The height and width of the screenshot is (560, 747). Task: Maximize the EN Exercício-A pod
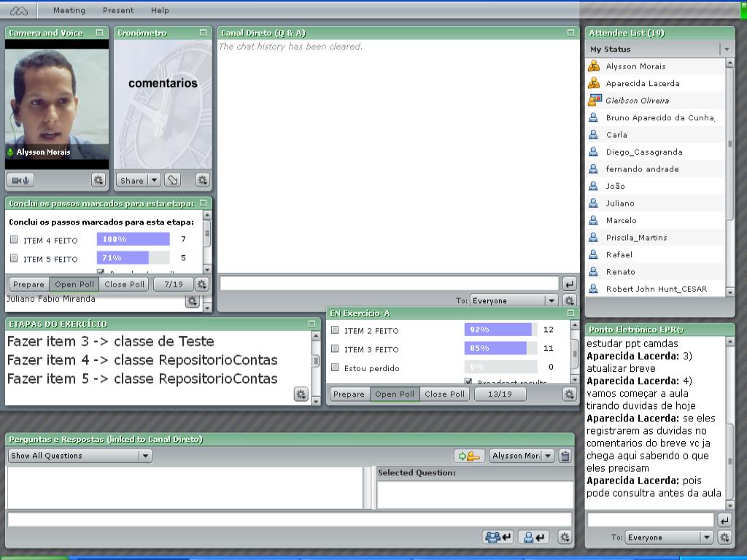(570, 313)
